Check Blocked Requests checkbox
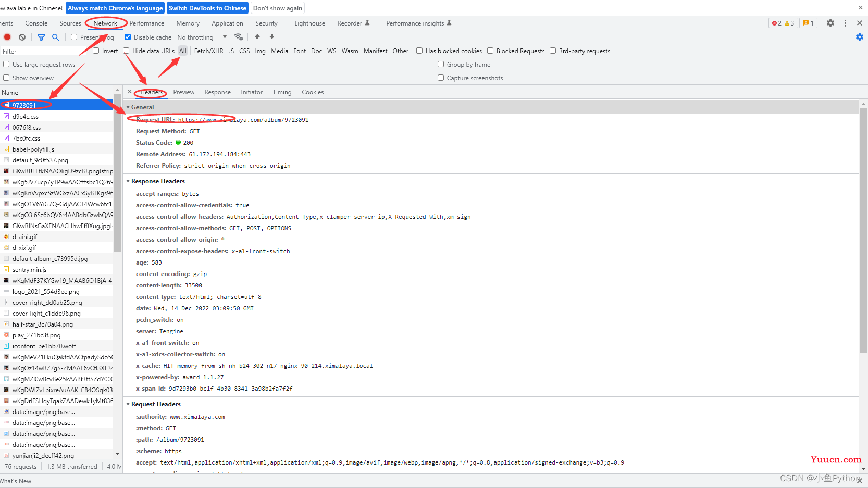This screenshot has height=488, width=868. point(490,51)
